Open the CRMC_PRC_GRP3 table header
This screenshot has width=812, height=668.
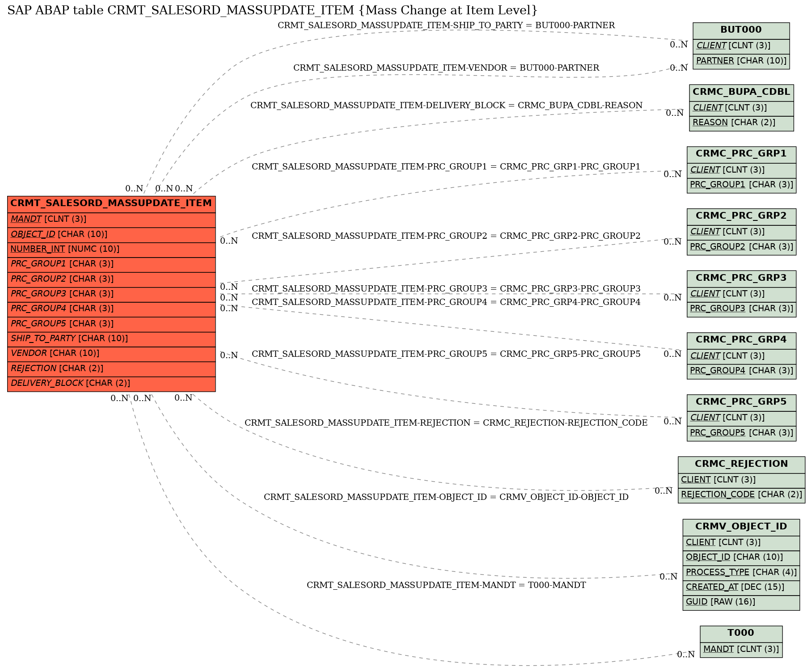point(741,278)
